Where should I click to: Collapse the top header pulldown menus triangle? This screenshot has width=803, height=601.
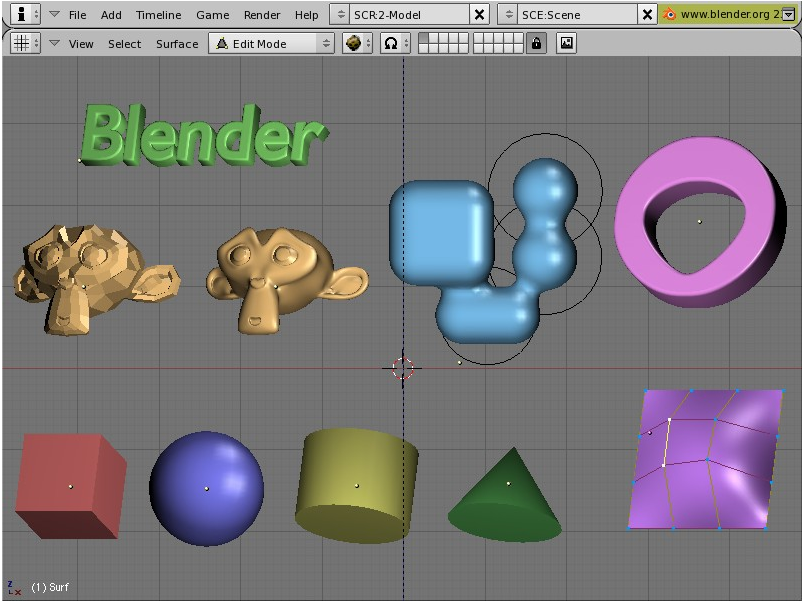click(x=54, y=14)
